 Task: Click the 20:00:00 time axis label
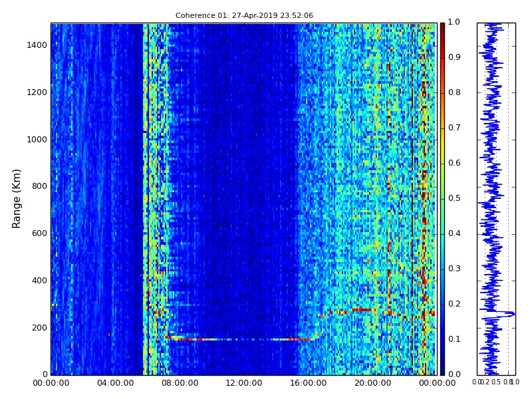point(372,383)
